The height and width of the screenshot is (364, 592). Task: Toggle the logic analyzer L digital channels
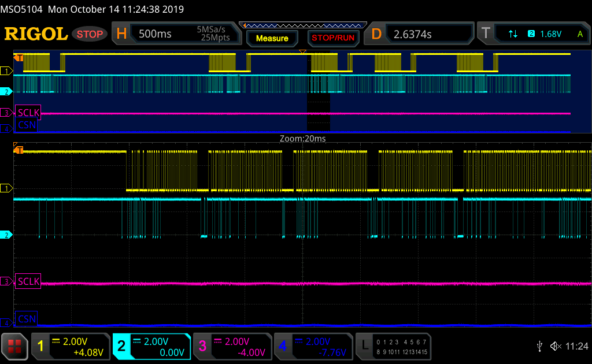(x=394, y=346)
